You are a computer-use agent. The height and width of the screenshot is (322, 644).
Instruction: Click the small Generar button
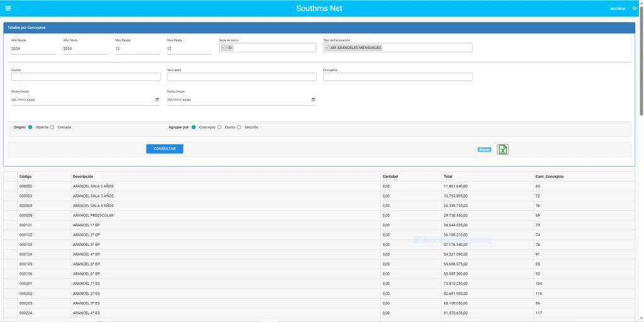484,150
